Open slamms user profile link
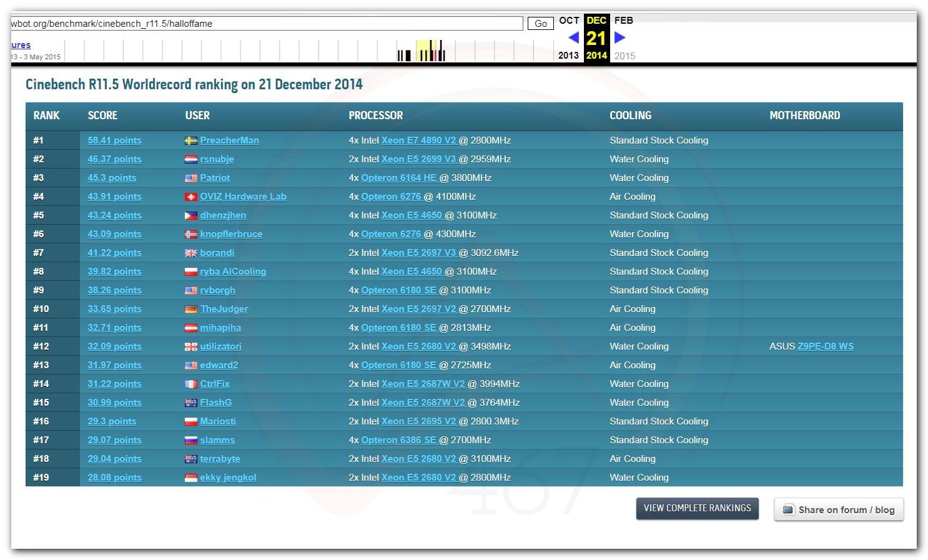This screenshot has width=928, height=560. (x=217, y=440)
